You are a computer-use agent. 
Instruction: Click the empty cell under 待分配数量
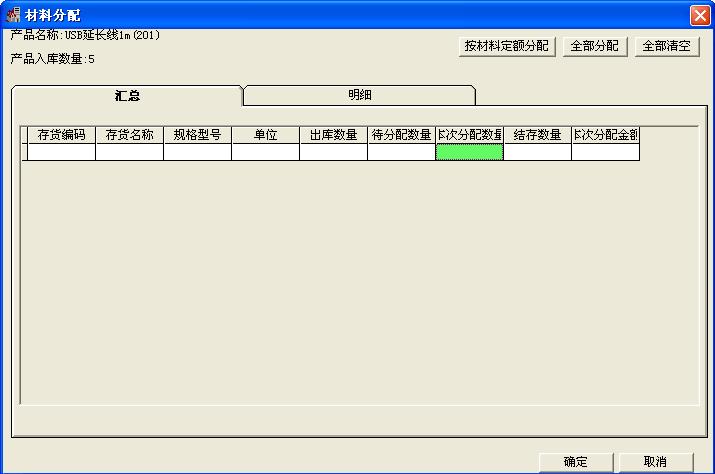[x=401, y=152]
